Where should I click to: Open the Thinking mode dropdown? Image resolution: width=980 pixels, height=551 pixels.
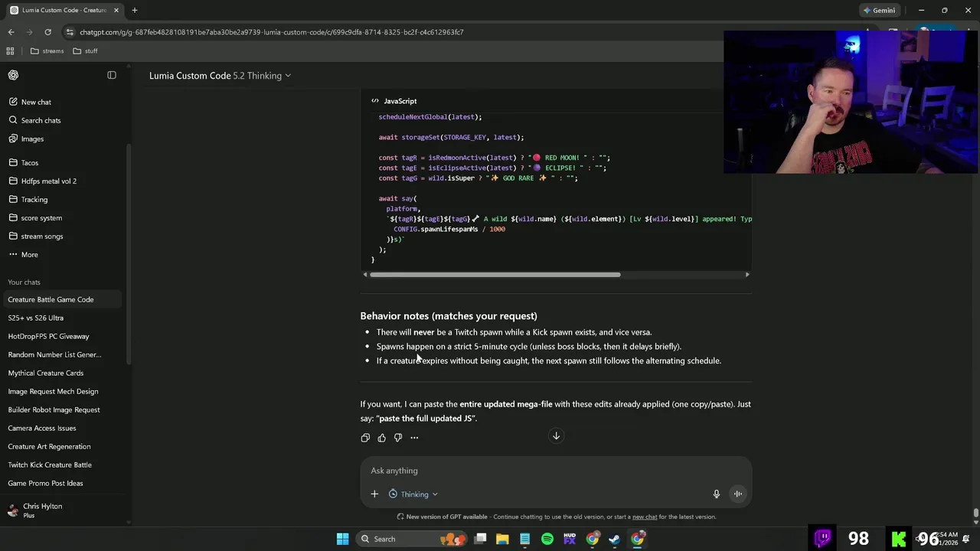click(413, 494)
